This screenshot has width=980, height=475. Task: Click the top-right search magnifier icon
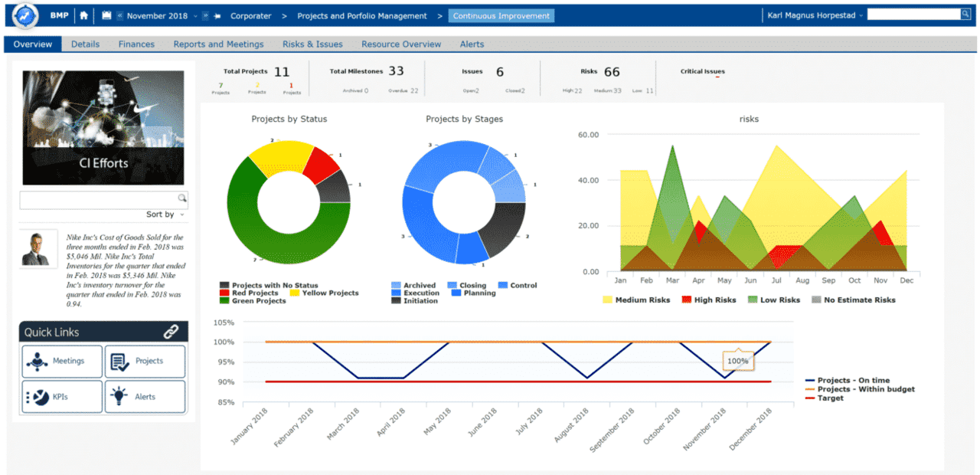(x=965, y=14)
